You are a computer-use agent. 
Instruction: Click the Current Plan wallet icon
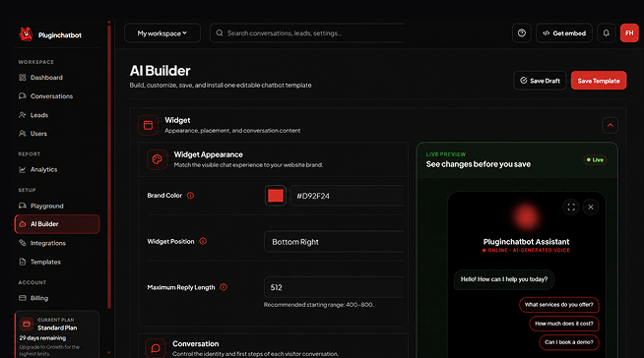[x=27, y=324]
